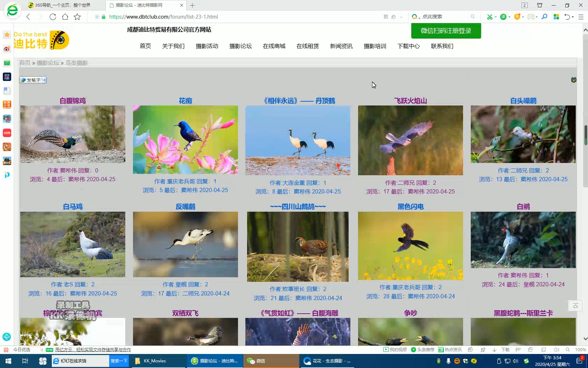588x368 pixels.
Task: Toggle browser sound mute in status bar
Action: pyautogui.click(x=556, y=350)
